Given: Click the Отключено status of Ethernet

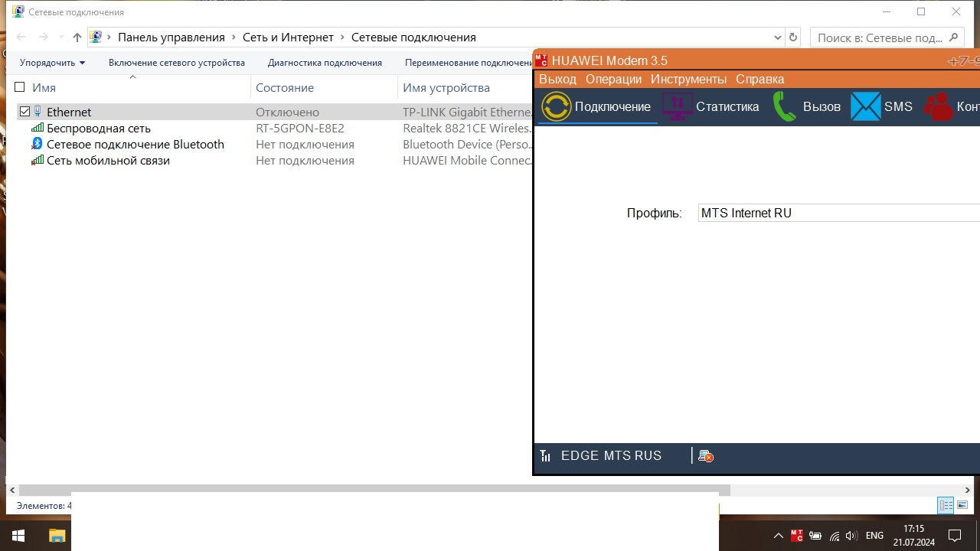Looking at the screenshot, I should (x=287, y=112).
